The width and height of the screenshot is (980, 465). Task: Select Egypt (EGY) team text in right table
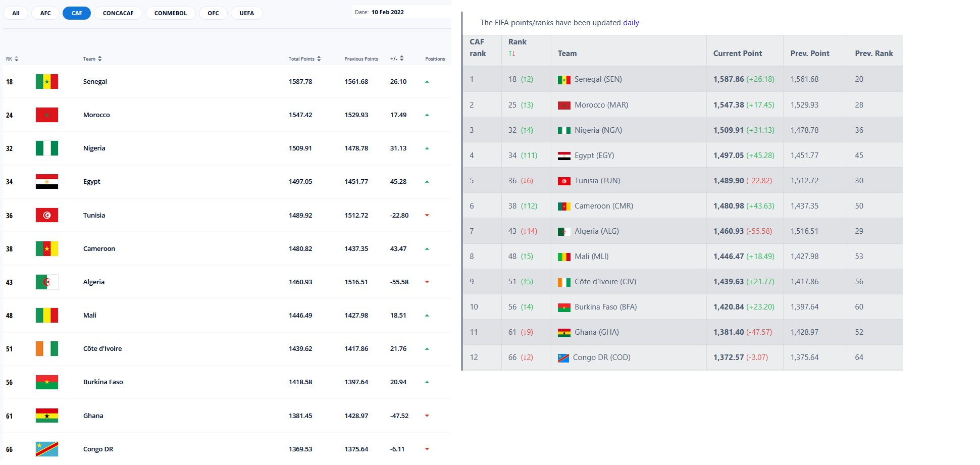click(594, 155)
